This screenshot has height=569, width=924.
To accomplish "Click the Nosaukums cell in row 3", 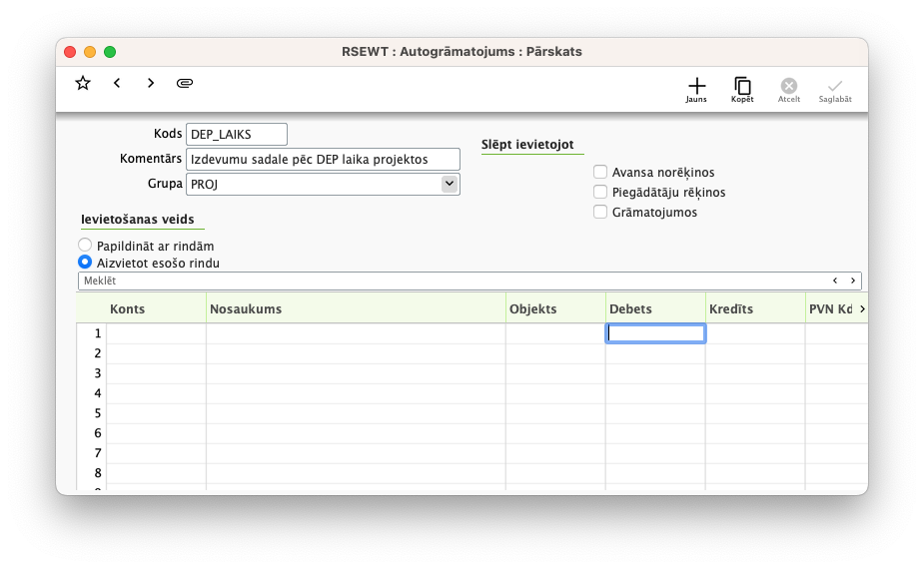I will pos(356,373).
